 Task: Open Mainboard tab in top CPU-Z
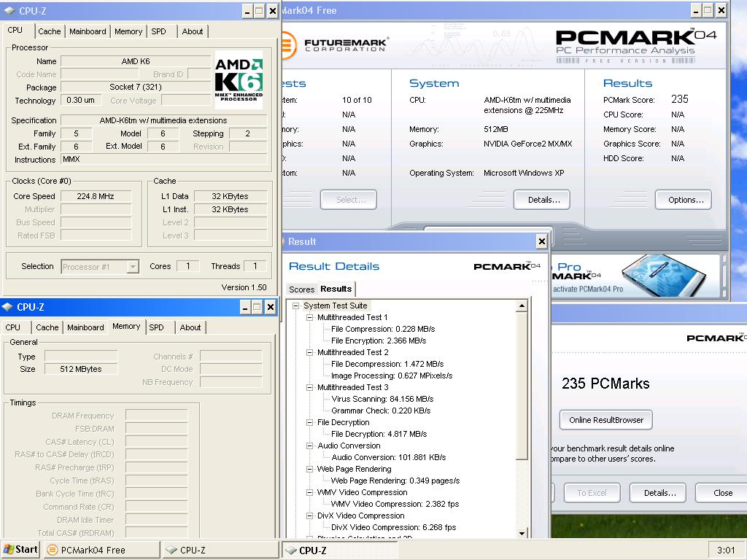(88, 31)
